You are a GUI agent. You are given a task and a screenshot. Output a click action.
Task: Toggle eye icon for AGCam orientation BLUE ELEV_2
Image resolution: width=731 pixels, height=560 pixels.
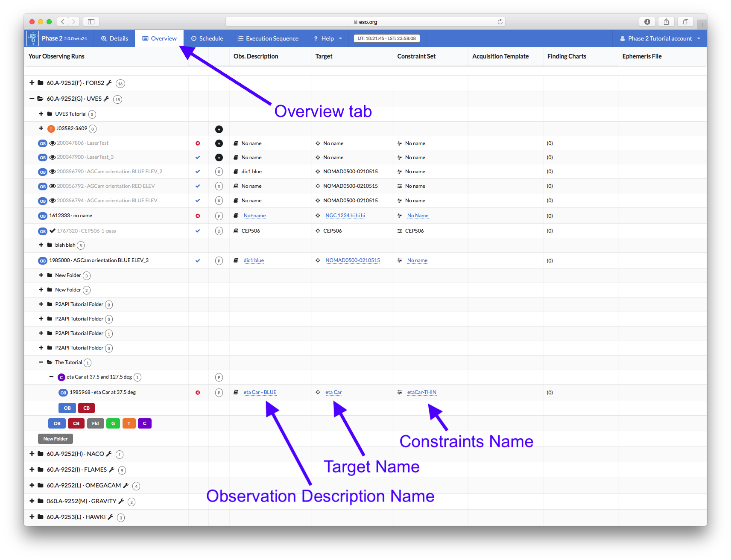[53, 172]
